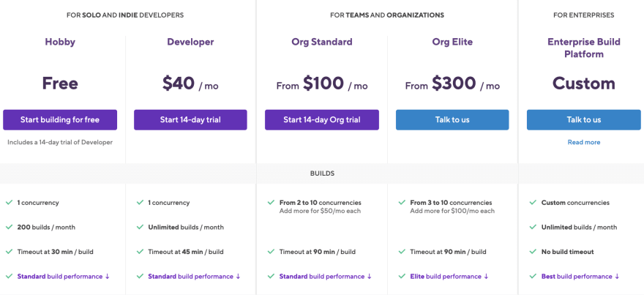Click Talk to us under Enterprise Build Platform
Viewport: 644px width, 295px height.
pyautogui.click(x=584, y=120)
